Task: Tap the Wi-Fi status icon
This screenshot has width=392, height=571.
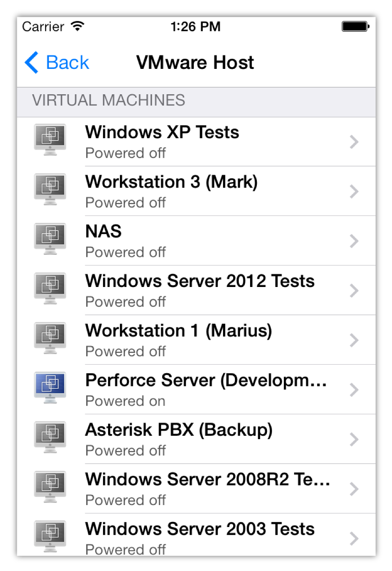Action: coord(78,26)
